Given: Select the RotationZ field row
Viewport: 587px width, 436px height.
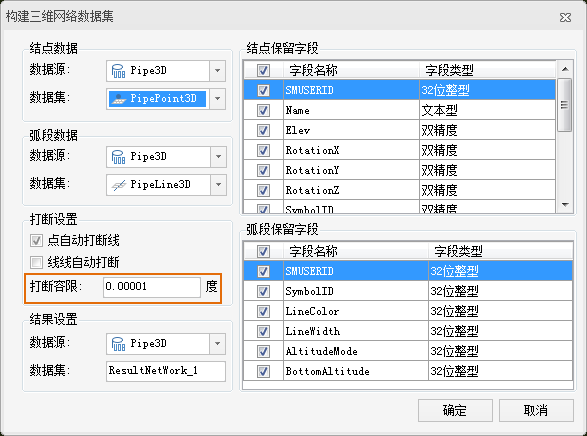Looking at the screenshot, I should 400,190.
